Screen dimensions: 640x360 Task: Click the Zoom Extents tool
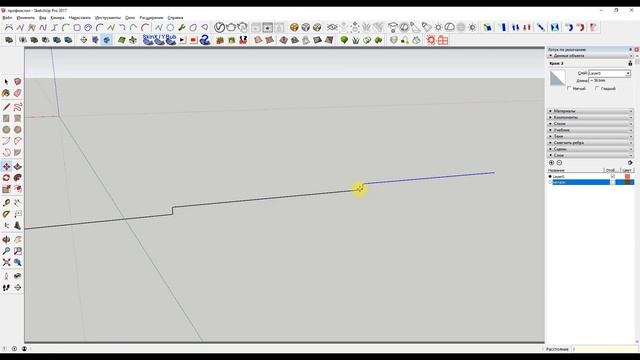click(x=6, y=262)
